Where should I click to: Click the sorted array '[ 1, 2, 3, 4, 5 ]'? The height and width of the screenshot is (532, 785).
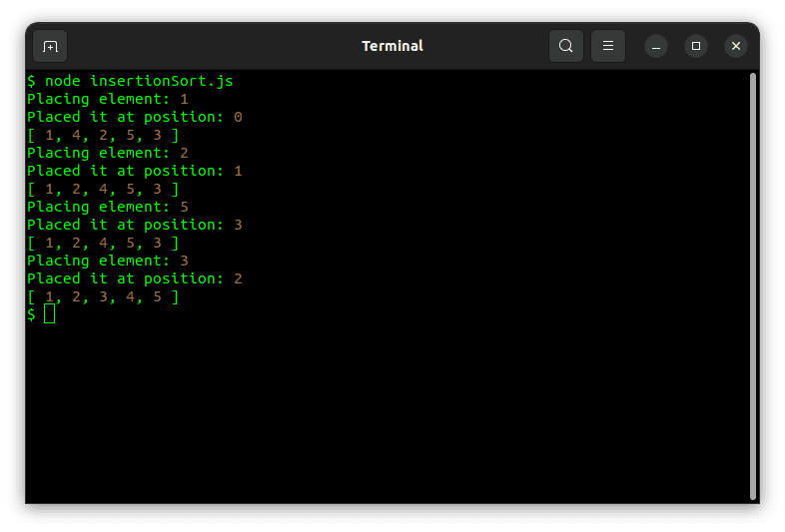coord(103,296)
